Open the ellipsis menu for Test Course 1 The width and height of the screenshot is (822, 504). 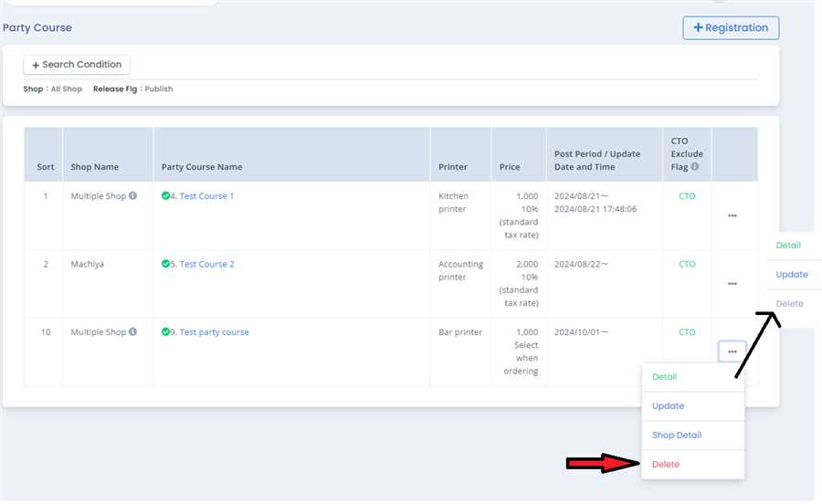pos(732,216)
